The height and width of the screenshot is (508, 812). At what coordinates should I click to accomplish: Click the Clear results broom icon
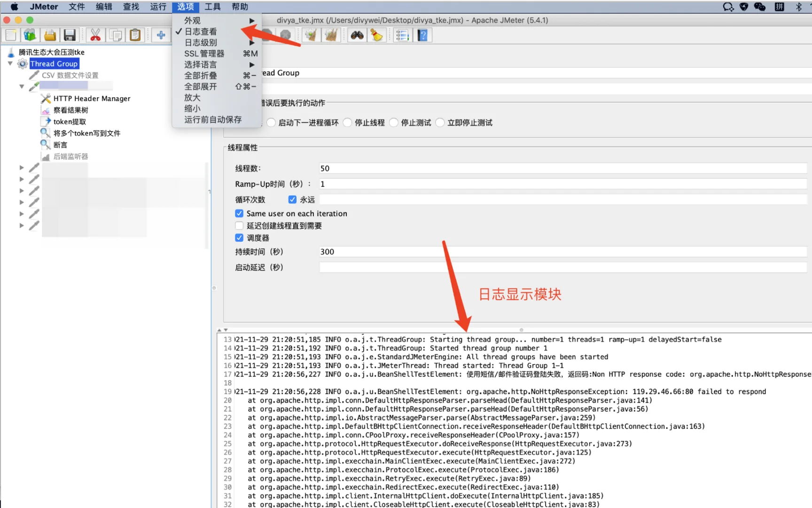pos(311,35)
